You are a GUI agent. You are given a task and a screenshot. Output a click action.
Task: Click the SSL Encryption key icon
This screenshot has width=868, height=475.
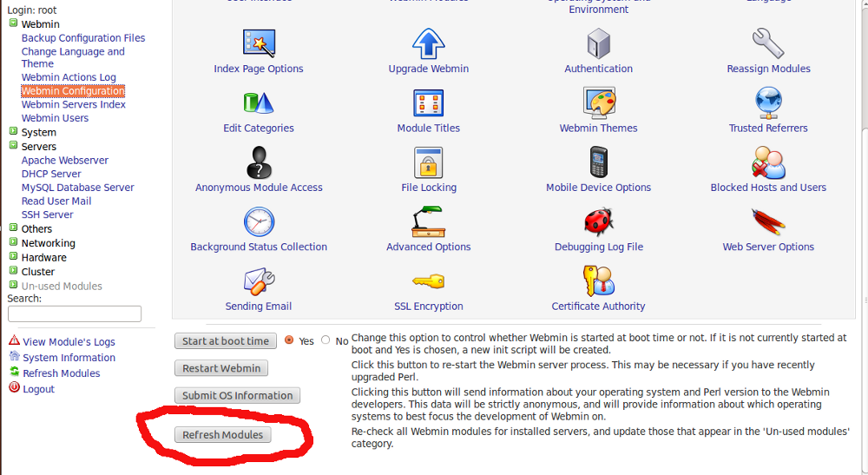pos(429,281)
